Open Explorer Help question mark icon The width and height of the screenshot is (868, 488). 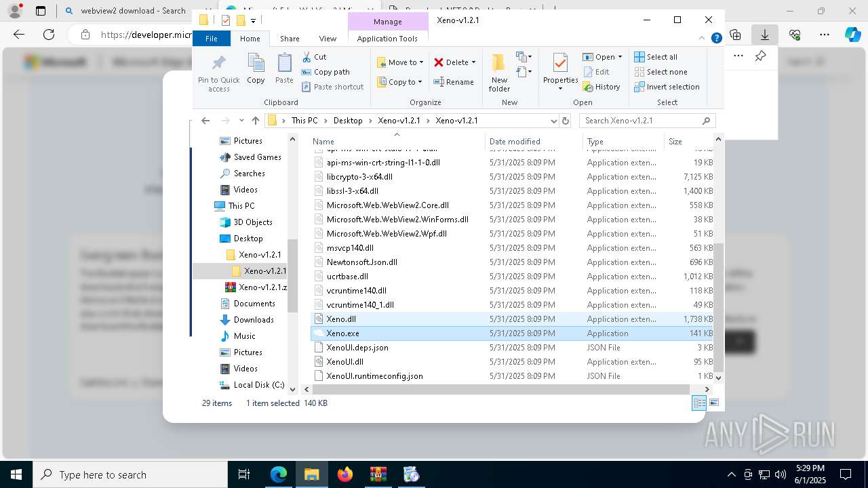[716, 39]
